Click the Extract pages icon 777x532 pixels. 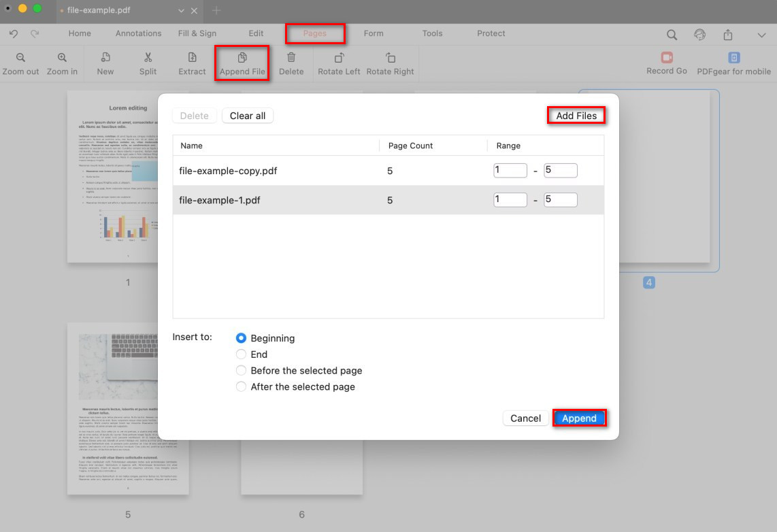coord(192,59)
